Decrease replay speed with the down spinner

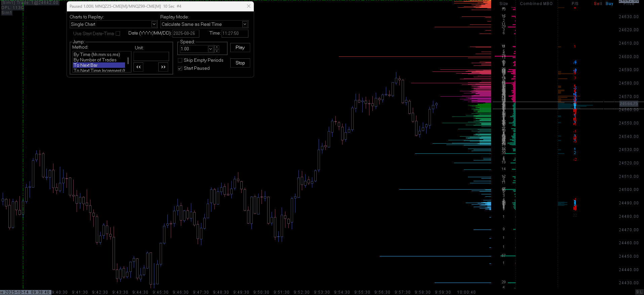(217, 51)
